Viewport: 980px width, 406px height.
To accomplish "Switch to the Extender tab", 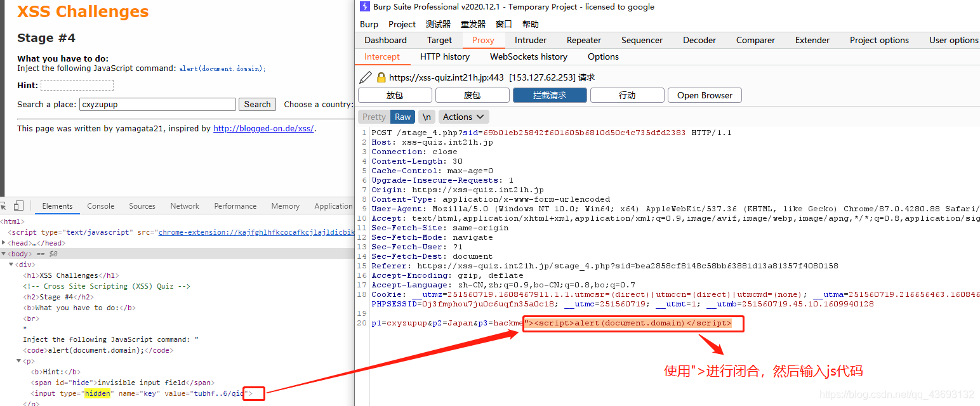I will click(812, 40).
